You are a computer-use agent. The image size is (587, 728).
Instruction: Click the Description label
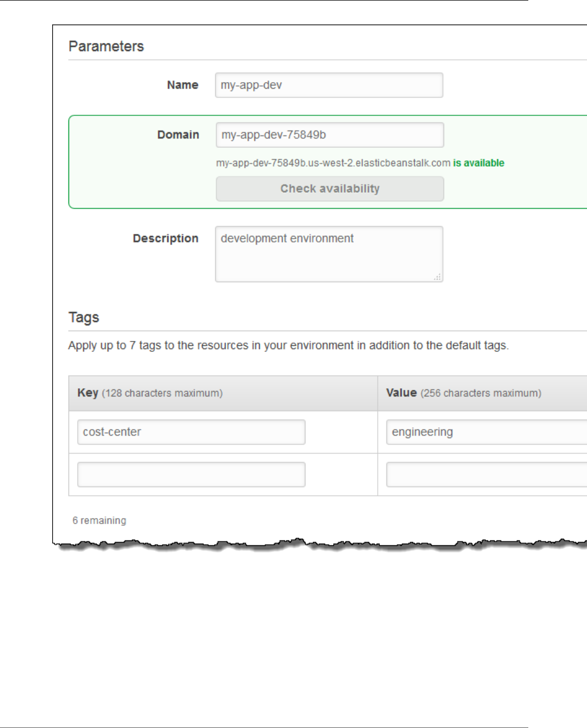[166, 239]
